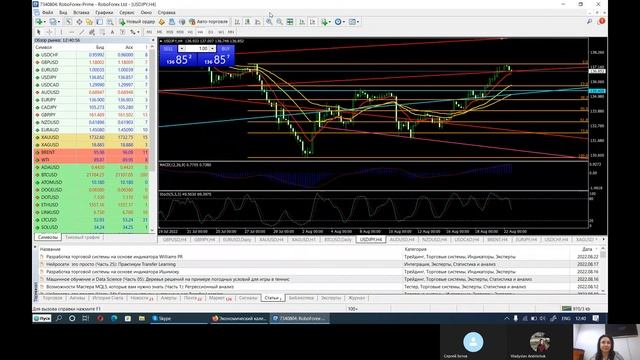Screen dimensions: 640x360
Task: Switch to MN timeframe
Action: point(231,32)
